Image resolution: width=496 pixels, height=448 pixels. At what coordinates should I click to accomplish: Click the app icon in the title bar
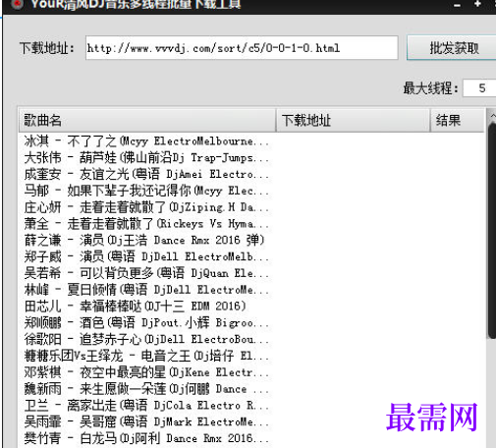(x=17, y=4)
